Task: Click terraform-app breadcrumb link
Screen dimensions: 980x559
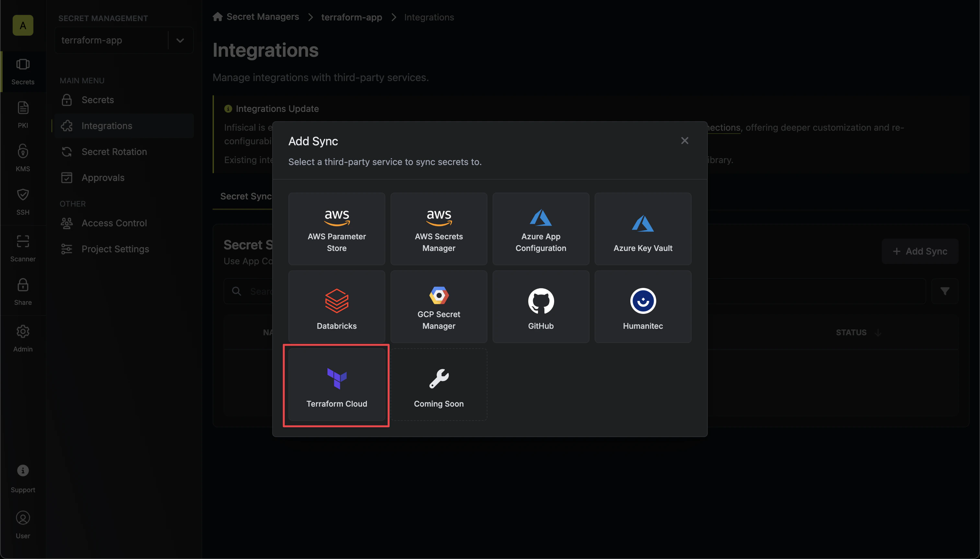Action: coord(352,17)
